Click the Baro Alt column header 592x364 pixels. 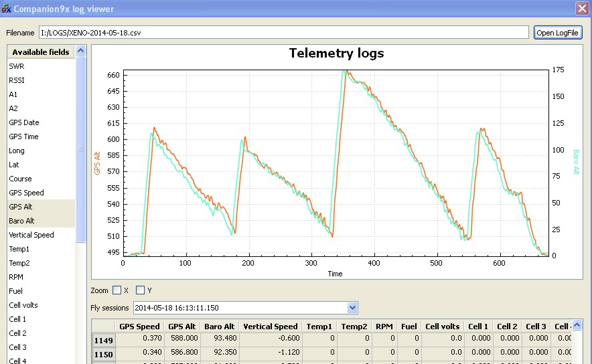click(x=219, y=327)
